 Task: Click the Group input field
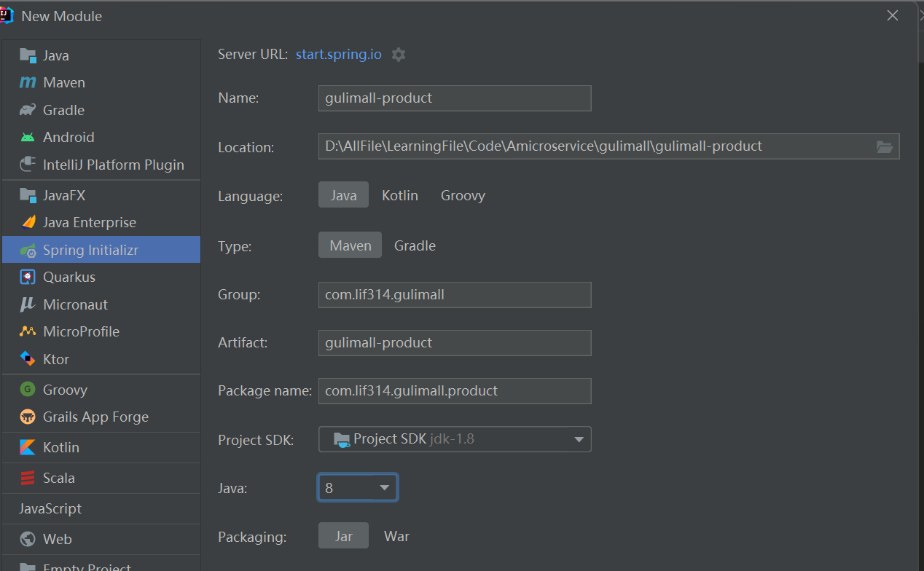pos(454,294)
